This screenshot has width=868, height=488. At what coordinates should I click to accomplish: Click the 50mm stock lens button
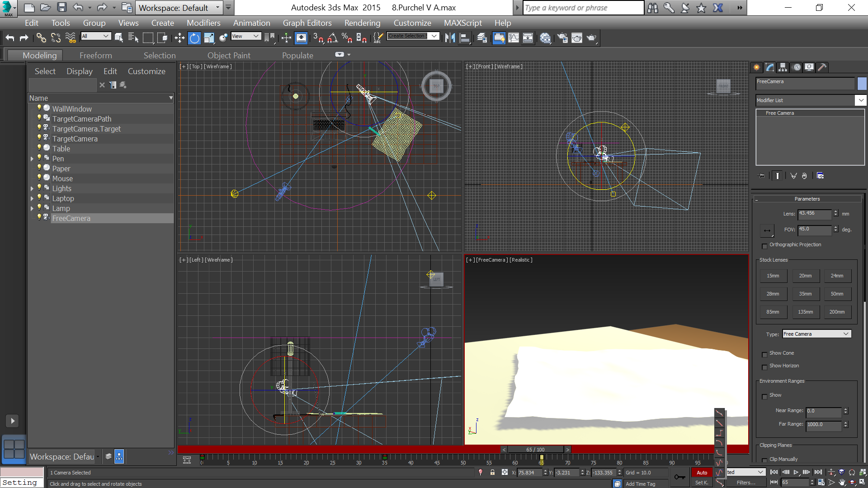[838, 294]
